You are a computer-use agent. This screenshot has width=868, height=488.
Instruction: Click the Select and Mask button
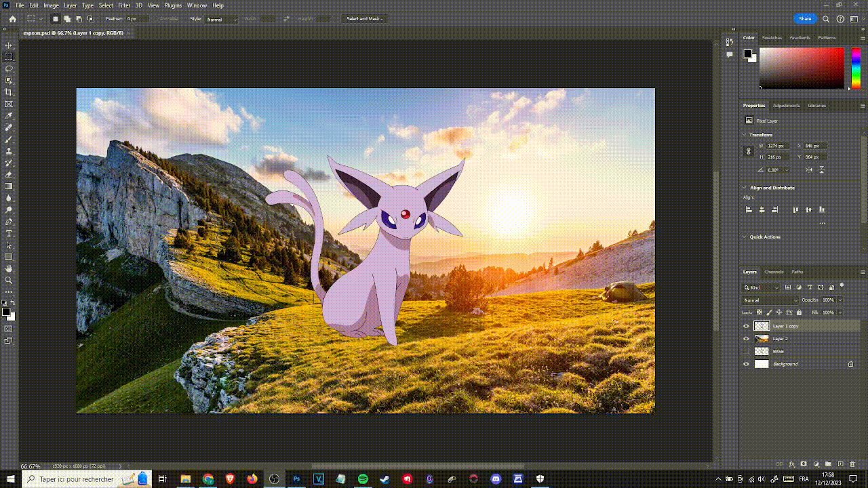point(365,19)
